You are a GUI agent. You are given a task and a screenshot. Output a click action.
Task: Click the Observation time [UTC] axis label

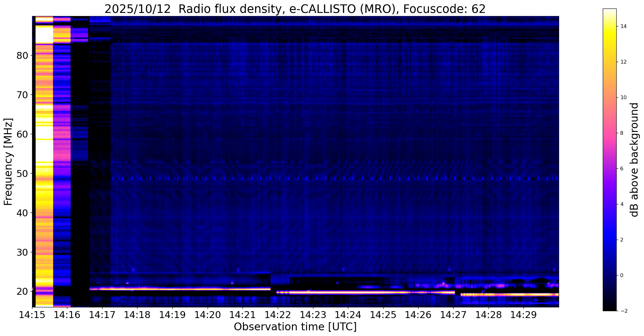point(295,327)
